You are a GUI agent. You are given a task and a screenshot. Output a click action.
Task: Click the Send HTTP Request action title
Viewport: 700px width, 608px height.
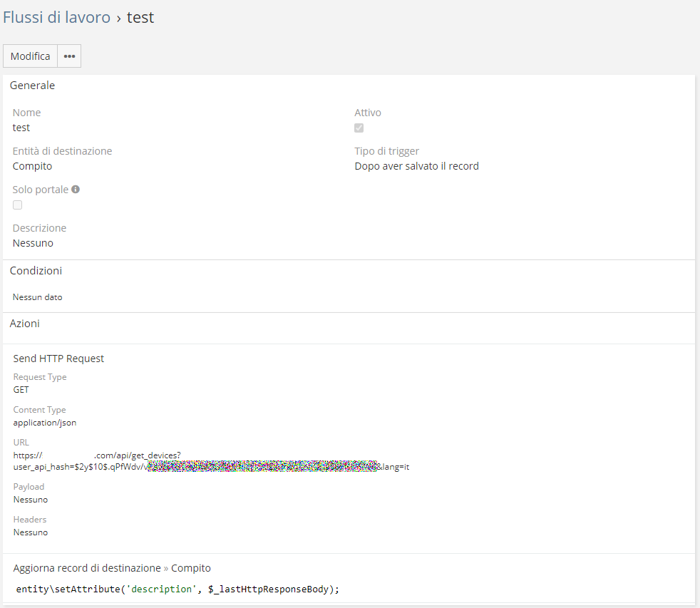pyautogui.click(x=58, y=359)
